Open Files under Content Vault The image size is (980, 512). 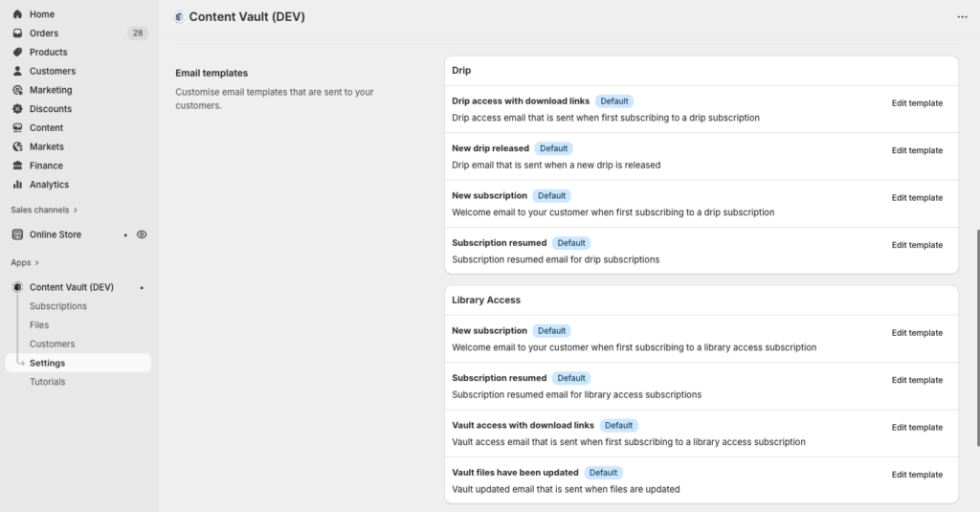pyautogui.click(x=38, y=325)
